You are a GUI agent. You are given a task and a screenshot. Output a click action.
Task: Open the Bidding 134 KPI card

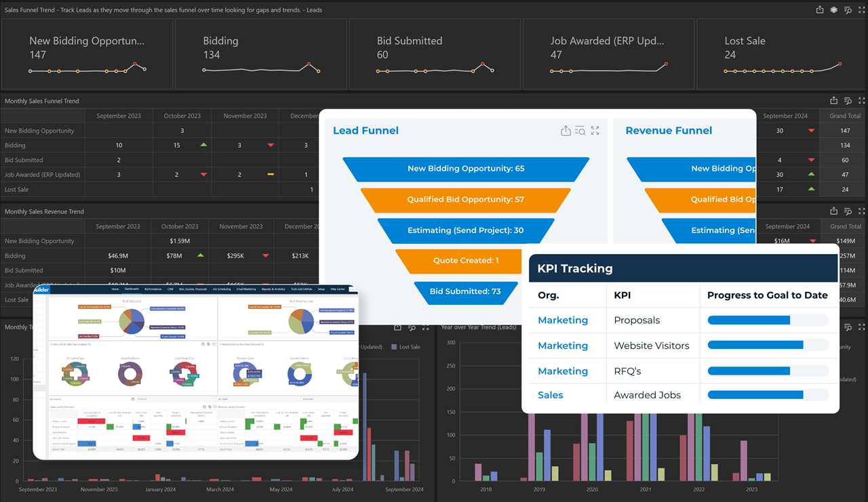click(260, 54)
